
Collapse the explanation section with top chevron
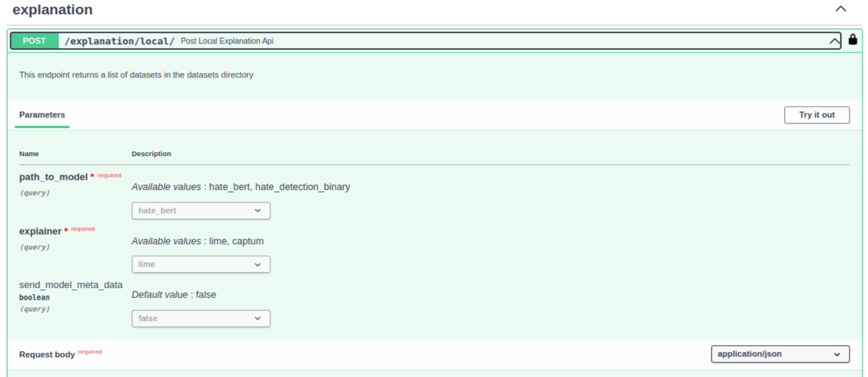[841, 9]
